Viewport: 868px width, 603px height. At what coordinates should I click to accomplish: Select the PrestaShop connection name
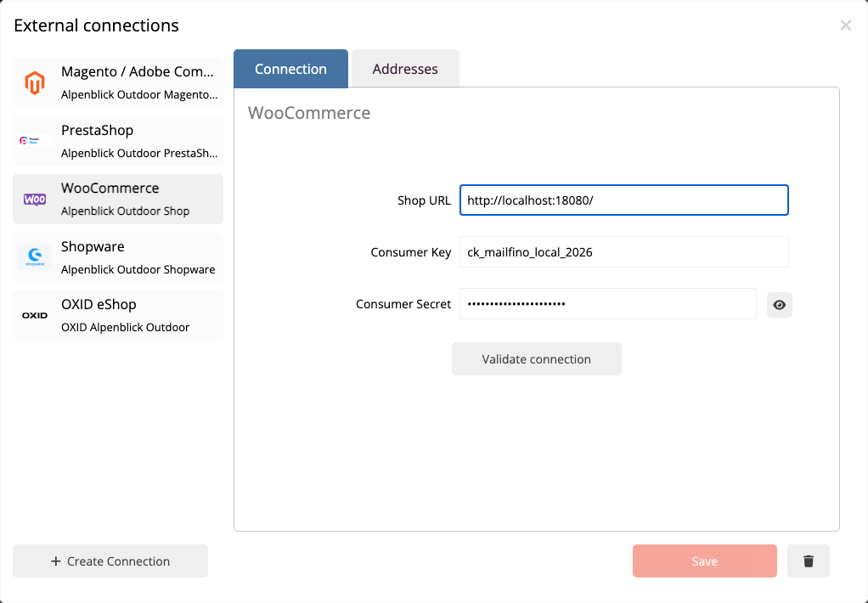(x=97, y=130)
